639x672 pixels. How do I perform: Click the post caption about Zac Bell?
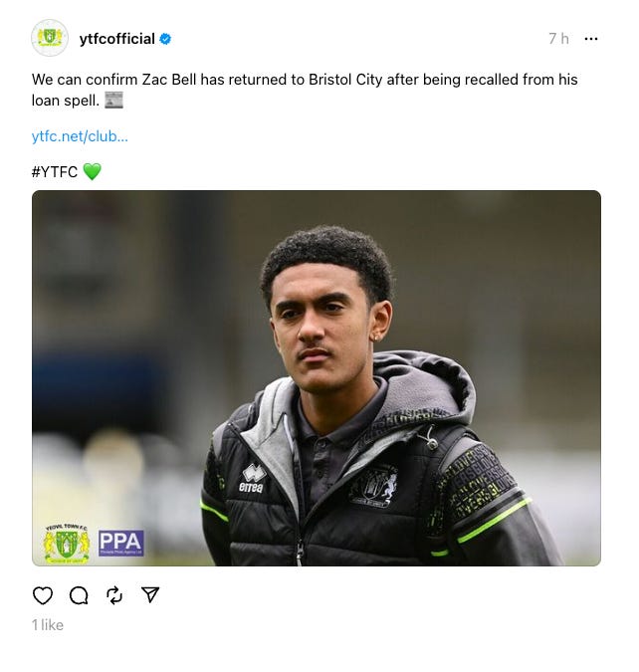point(305,90)
